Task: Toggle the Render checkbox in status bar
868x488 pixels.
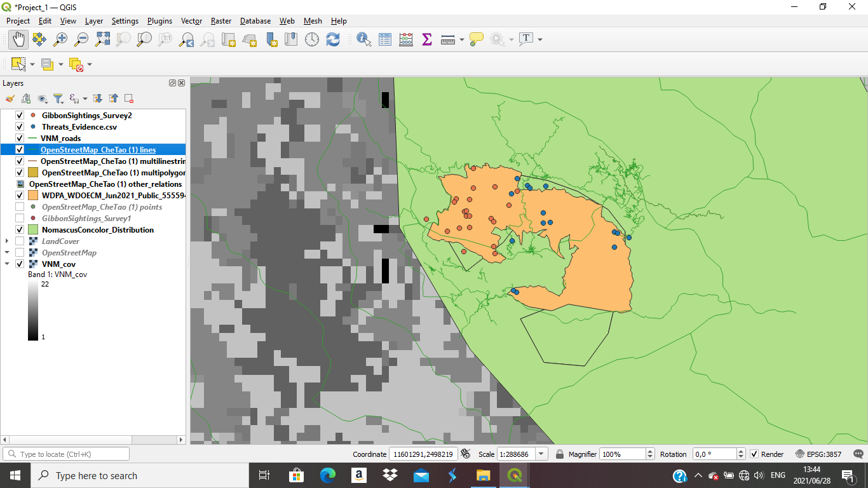Action: pyautogui.click(x=754, y=454)
